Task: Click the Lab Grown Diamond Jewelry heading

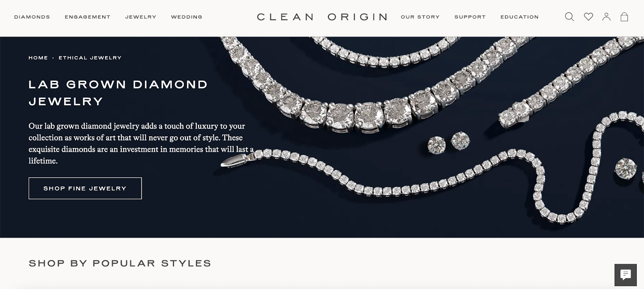Action: 118,93
